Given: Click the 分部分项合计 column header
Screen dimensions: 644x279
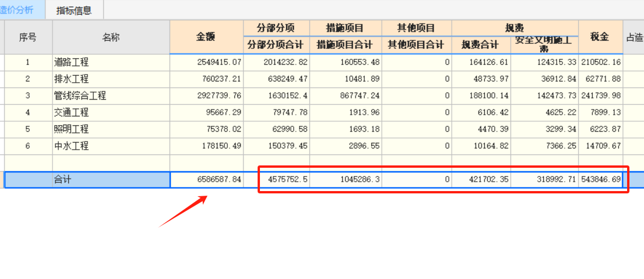Looking at the screenshot, I should [x=276, y=45].
